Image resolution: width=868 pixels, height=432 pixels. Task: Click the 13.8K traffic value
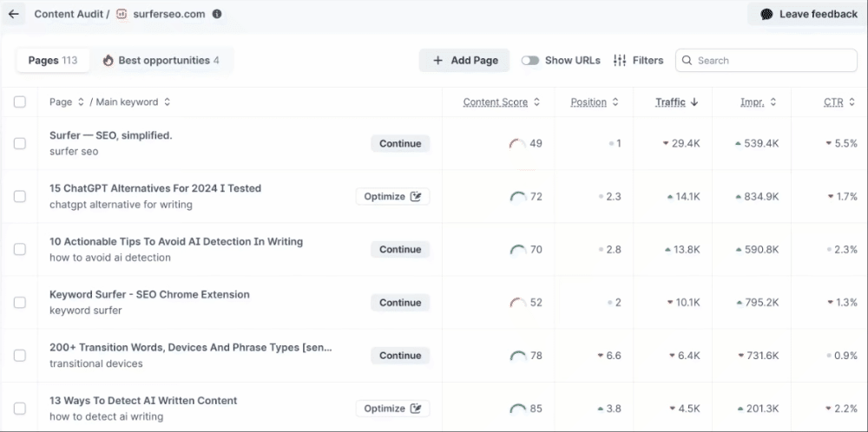[x=687, y=250]
